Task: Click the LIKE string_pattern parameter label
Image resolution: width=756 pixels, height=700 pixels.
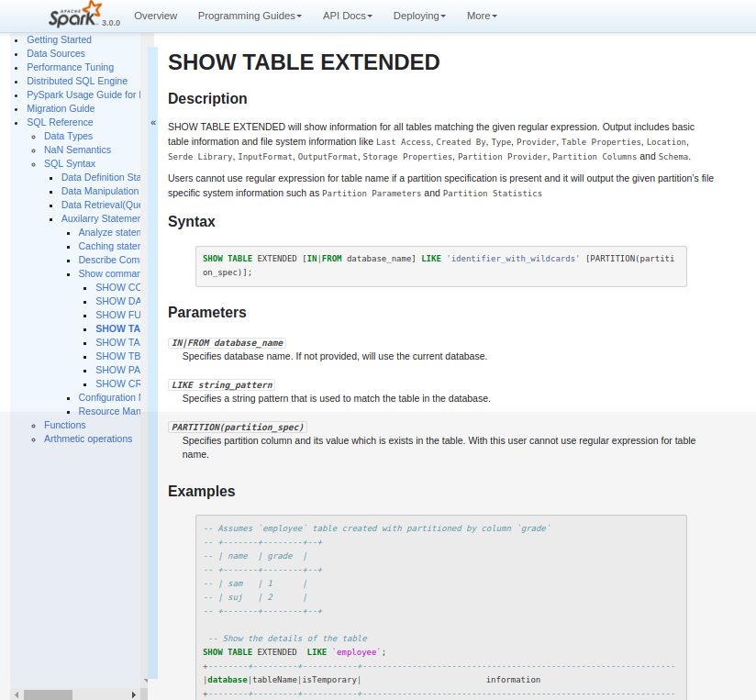Action: (x=222, y=385)
